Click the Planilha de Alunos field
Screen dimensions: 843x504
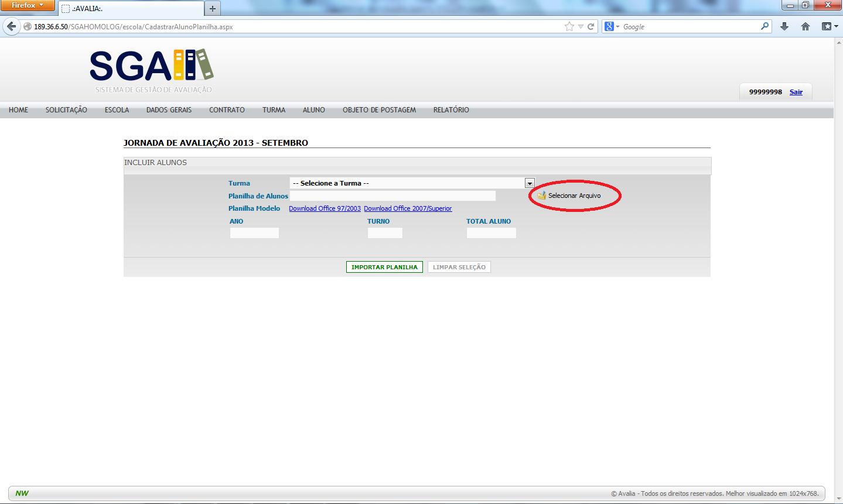tap(393, 196)
